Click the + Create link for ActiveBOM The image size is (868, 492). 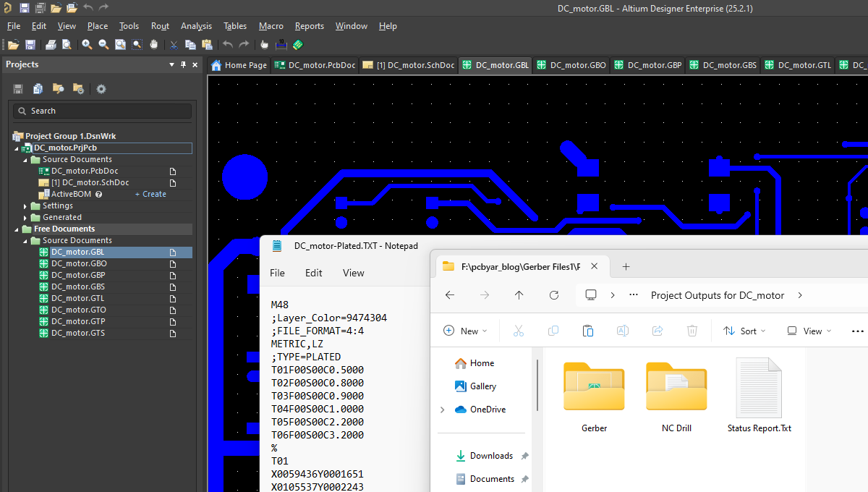[150, 194]
